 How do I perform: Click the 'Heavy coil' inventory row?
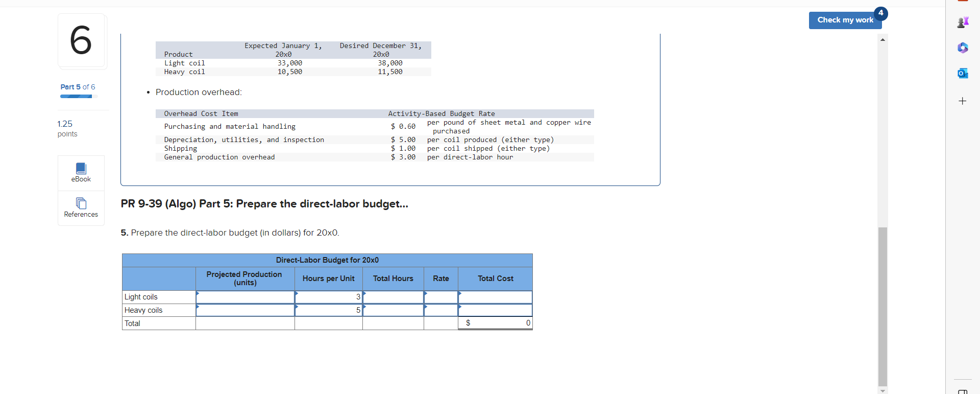pyautogui.click(x=293, y=72)
